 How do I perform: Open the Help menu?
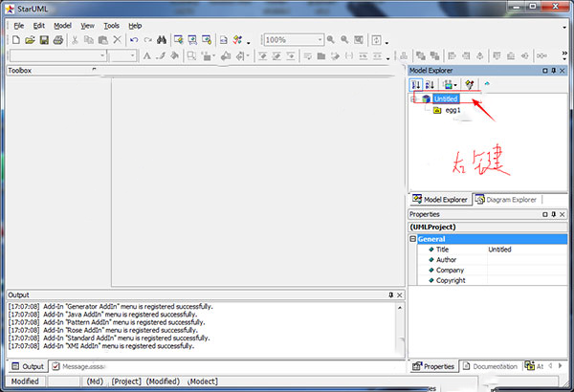(x=135, y=26)
